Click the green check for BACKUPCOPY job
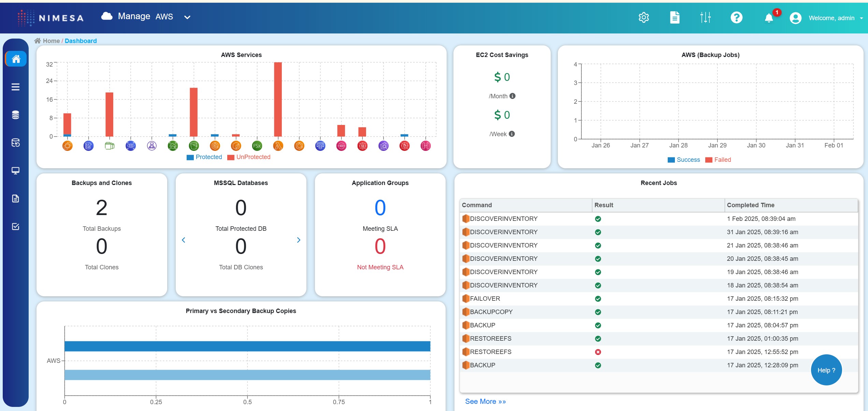 point(598,312)
